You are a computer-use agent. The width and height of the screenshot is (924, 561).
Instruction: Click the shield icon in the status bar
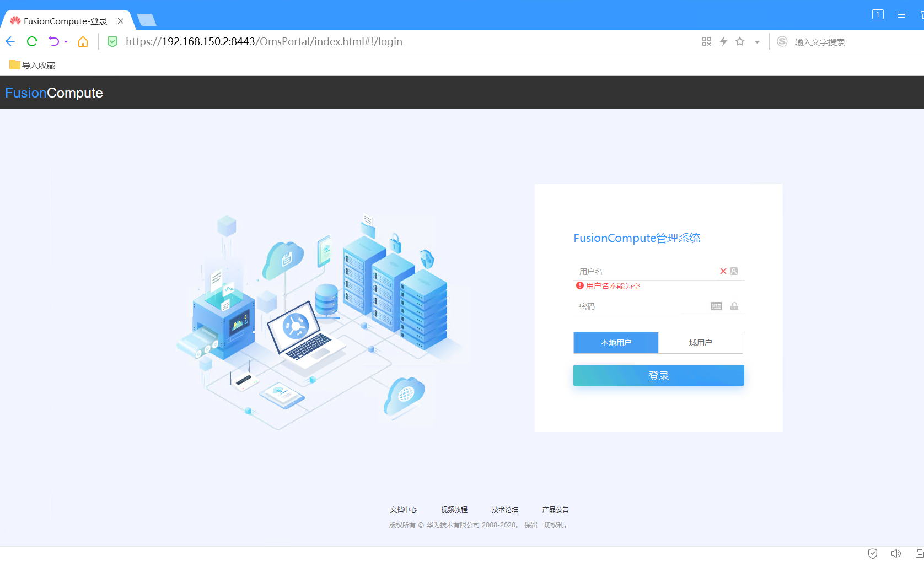[873, 553]
